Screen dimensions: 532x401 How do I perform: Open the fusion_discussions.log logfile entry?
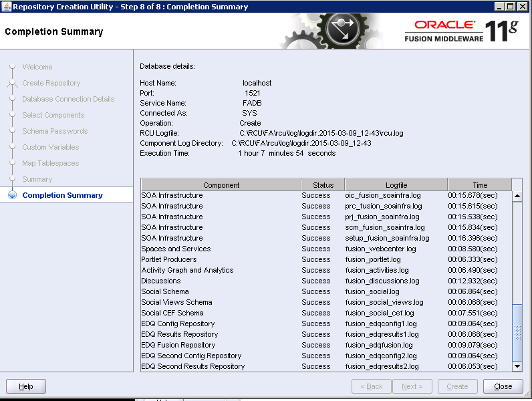point(382,281)
